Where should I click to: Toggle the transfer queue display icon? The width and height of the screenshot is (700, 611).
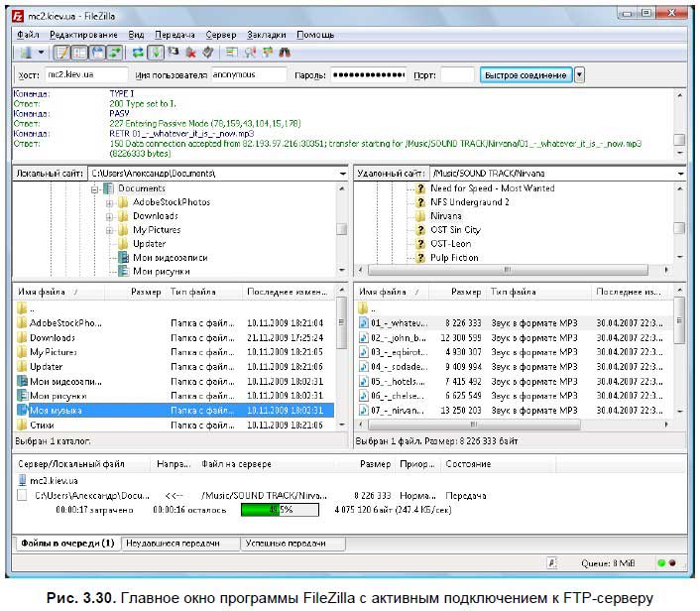point(115,51)
